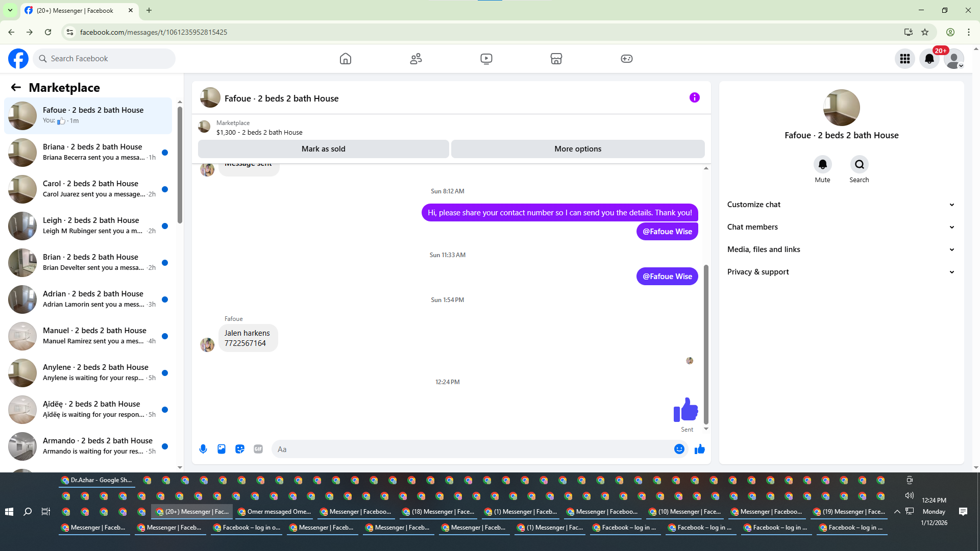This screenshot has width=980, height=551.
Task: Click the voice clip microphone icon
Action: (x=203, y=449)
